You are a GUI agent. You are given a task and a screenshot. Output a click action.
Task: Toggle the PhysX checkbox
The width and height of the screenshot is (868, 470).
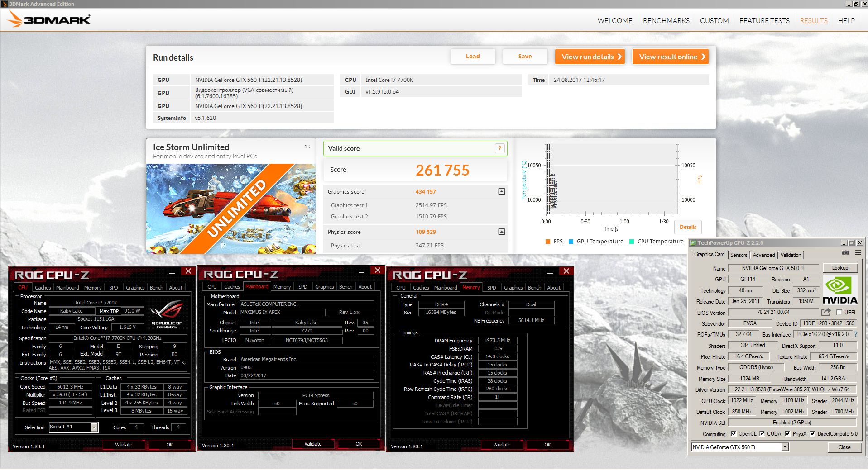click(787, 433)
